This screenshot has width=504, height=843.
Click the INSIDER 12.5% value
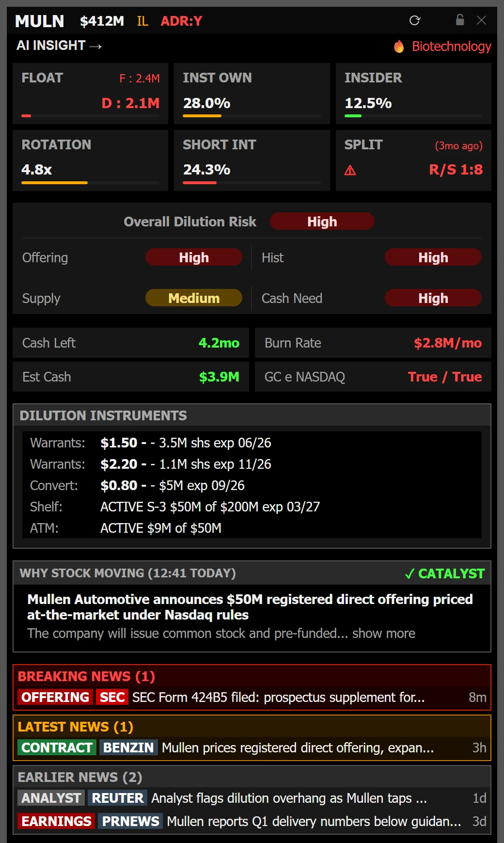368,103
